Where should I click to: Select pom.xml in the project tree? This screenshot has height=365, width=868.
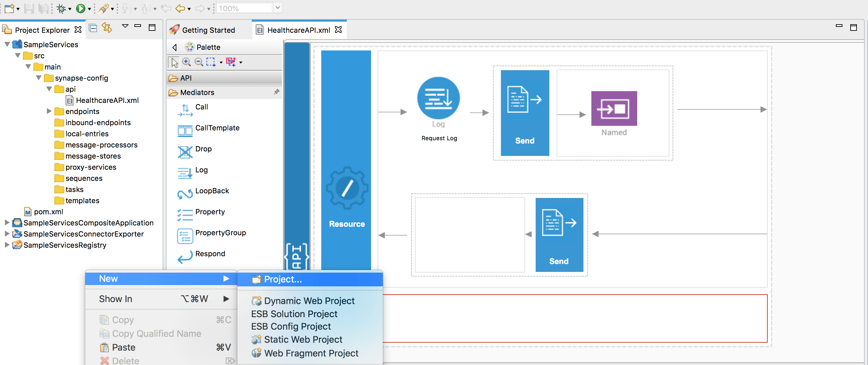pos(44,212)
